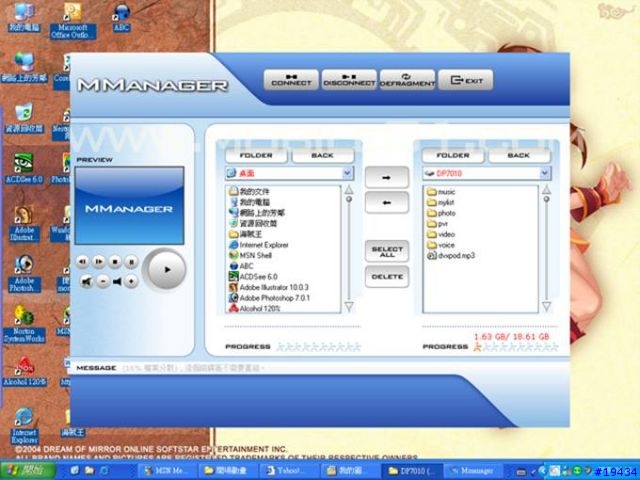Select the voice folder on the device
Screen dimensions: 640x480
441,245
